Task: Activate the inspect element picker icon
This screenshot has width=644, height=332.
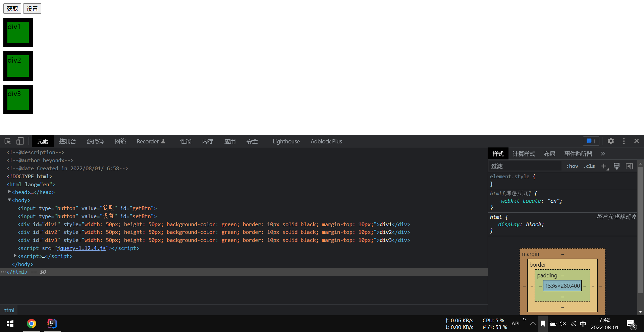Action: 8,141
